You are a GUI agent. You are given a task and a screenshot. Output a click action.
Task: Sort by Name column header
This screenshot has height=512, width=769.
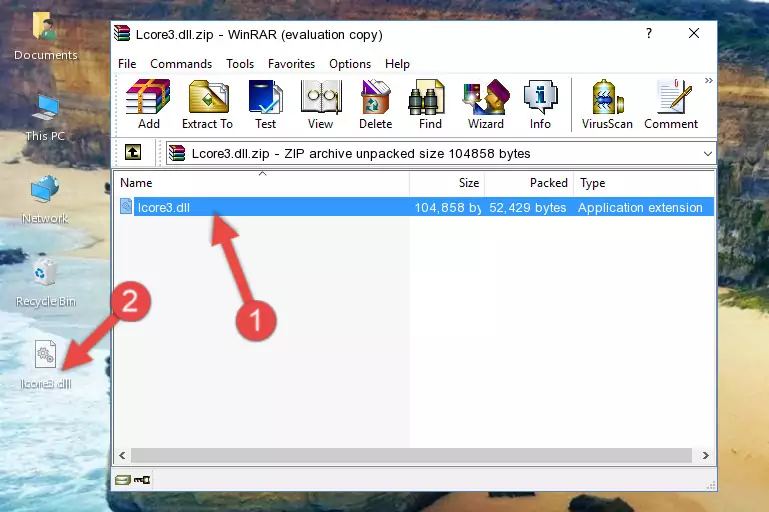coord(262,183)
